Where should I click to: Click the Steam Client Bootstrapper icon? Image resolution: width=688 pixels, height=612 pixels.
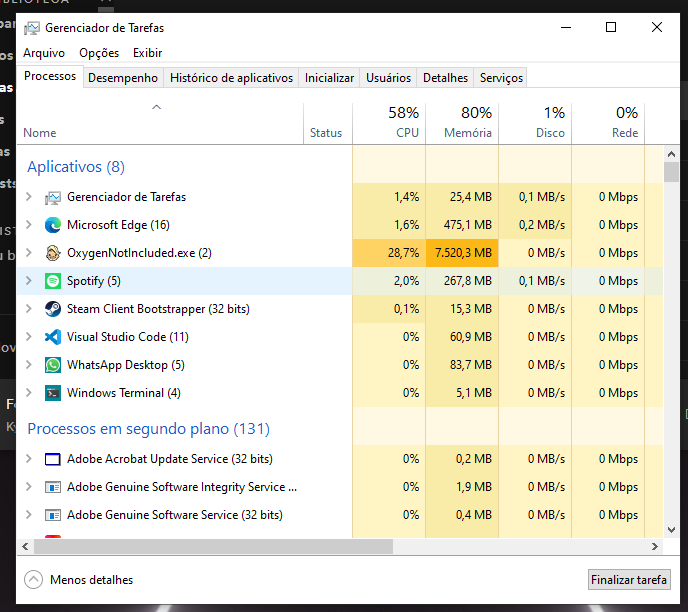53,309
